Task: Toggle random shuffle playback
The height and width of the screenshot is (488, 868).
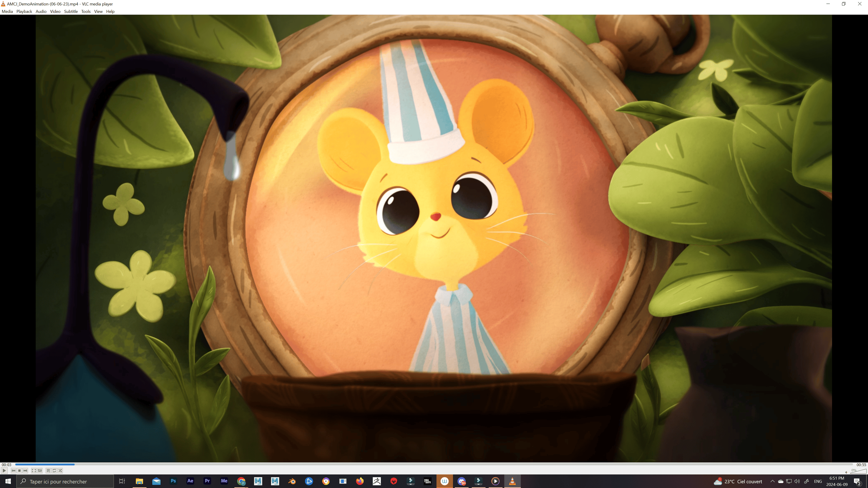Action: tap(60, 470)
